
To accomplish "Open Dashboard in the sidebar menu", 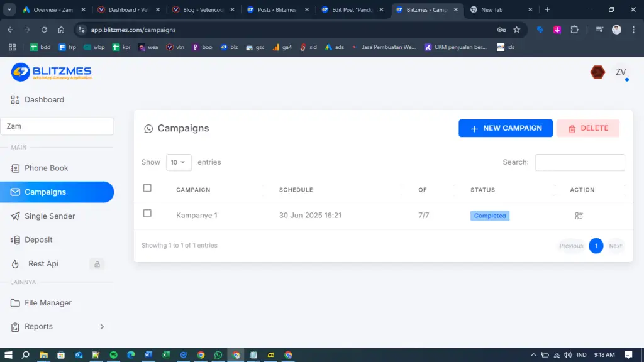I will pyautogui.click(x=44, y=100).
